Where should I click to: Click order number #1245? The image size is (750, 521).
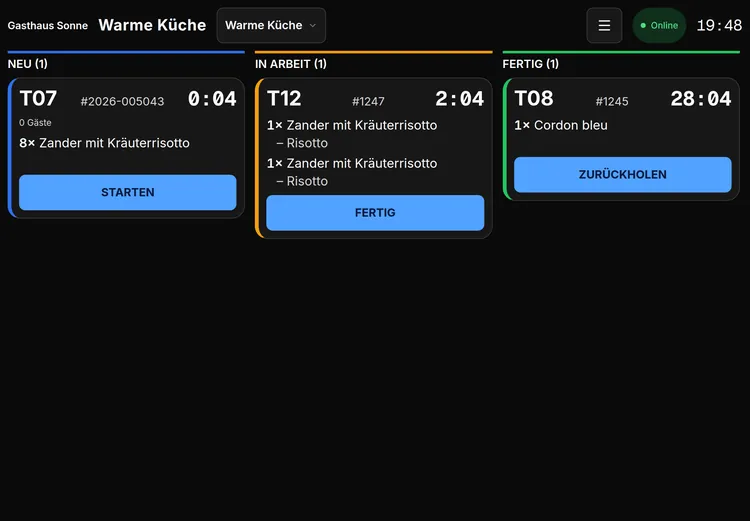pos(612,101)
